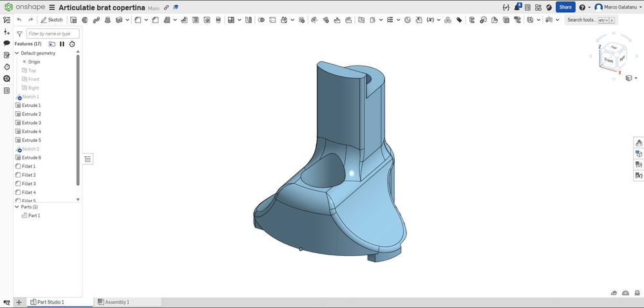
Task: Open the variable tool (x) icon
Action: click(x=430, y=20)
